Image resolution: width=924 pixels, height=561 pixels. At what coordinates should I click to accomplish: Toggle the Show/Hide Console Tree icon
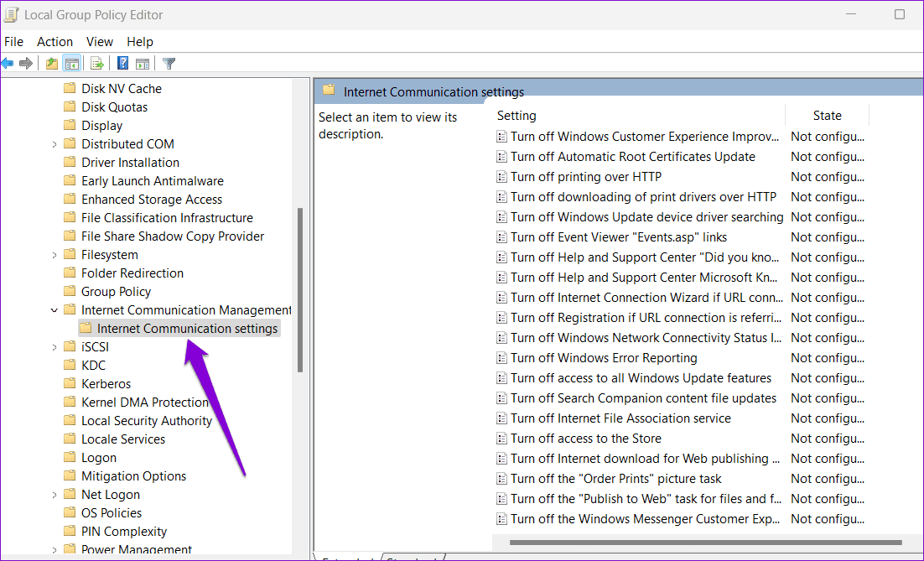pos(72,63)
